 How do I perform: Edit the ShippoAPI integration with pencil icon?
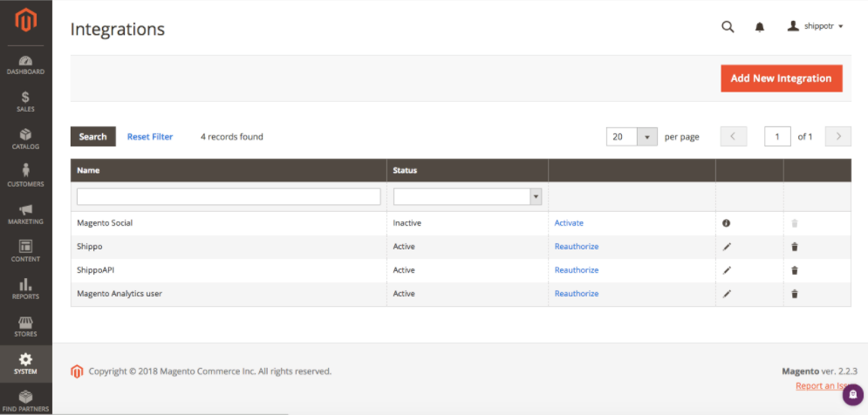(x=727, y=270)
